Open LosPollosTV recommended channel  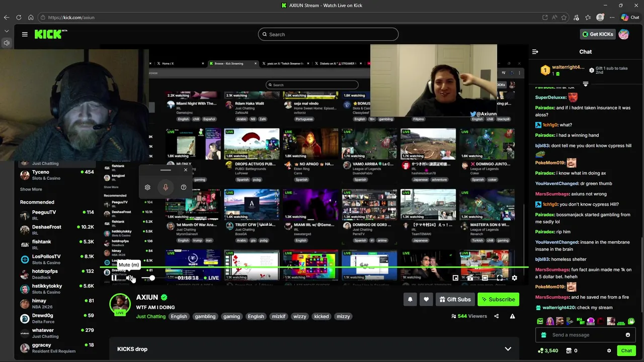click(57, 259)
